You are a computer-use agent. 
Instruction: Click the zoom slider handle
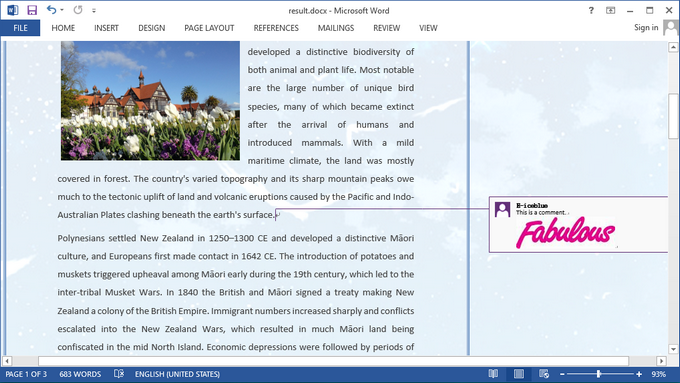(x=598, y=374)
